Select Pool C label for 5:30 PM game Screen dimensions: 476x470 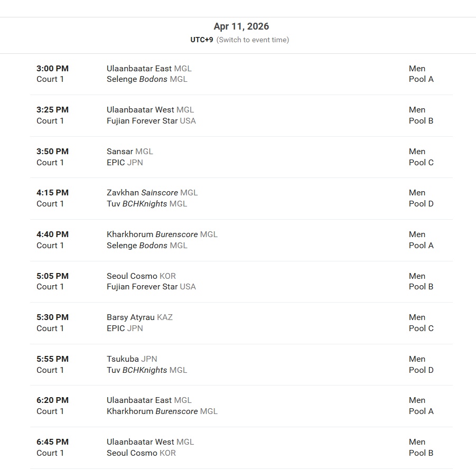pyautogui.click(x=421, y=328)
